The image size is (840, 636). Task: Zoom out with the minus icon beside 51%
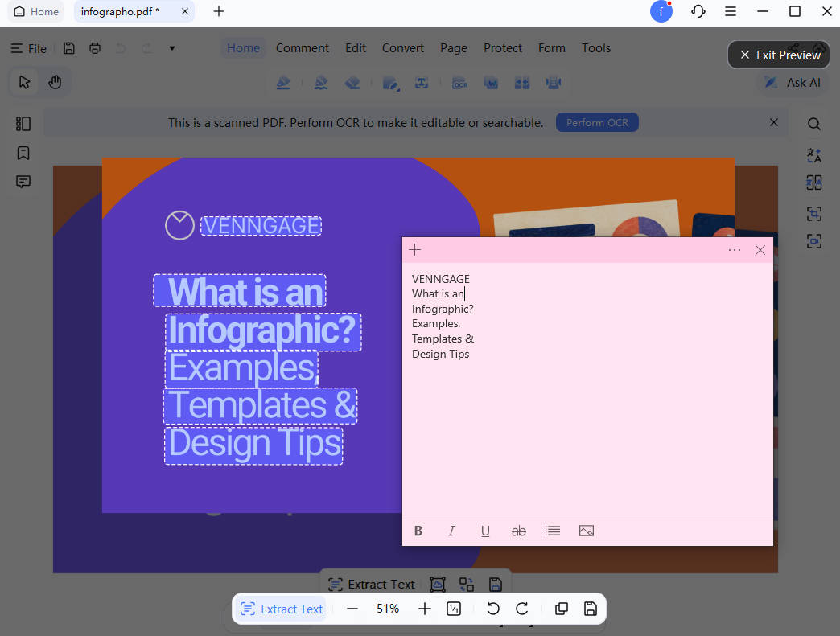click(x=352, y=609)
